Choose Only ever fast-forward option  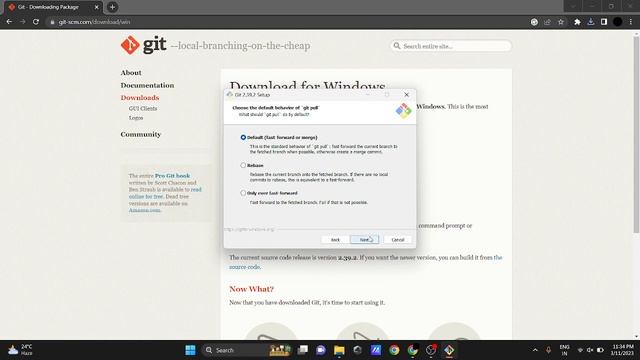click(243, 193)
